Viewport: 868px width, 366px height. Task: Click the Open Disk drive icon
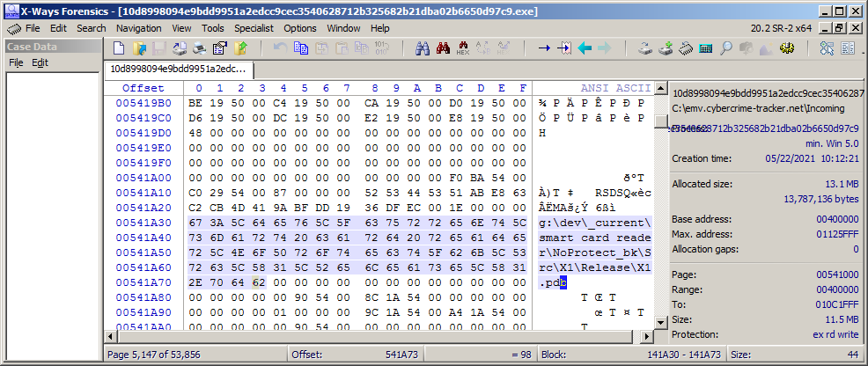[645, 48]
